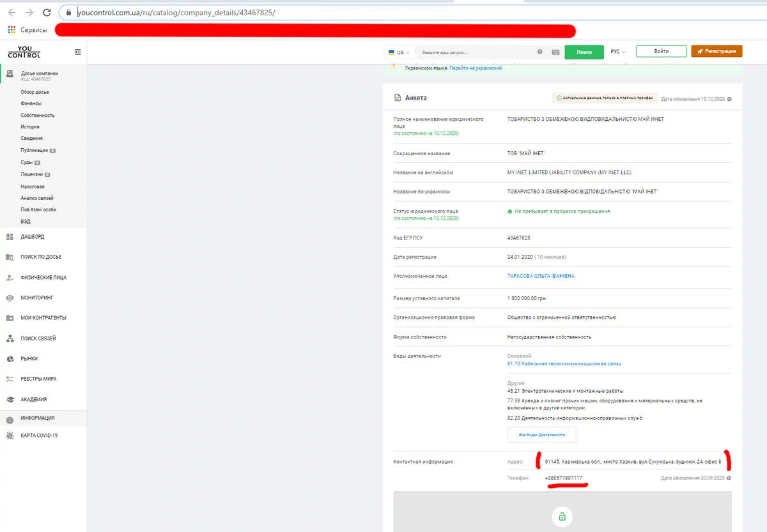This screenshot has height=532, width=767.
Task: Click the Рынки pie chart icon
Action: click(10, 359)
